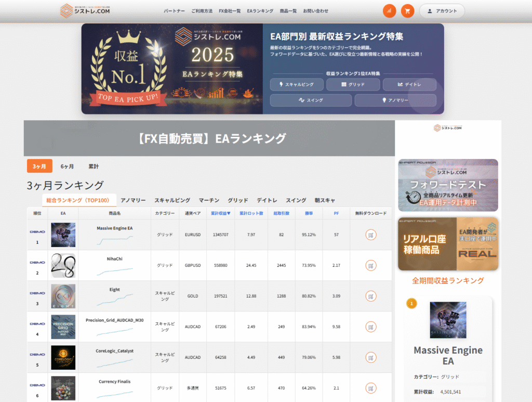Image resolution: width=532 pixels, height=402 pixels.
Task: Select the 3ヶ月 ranking period
Action: pyautogui.click(x=39, y=166)
